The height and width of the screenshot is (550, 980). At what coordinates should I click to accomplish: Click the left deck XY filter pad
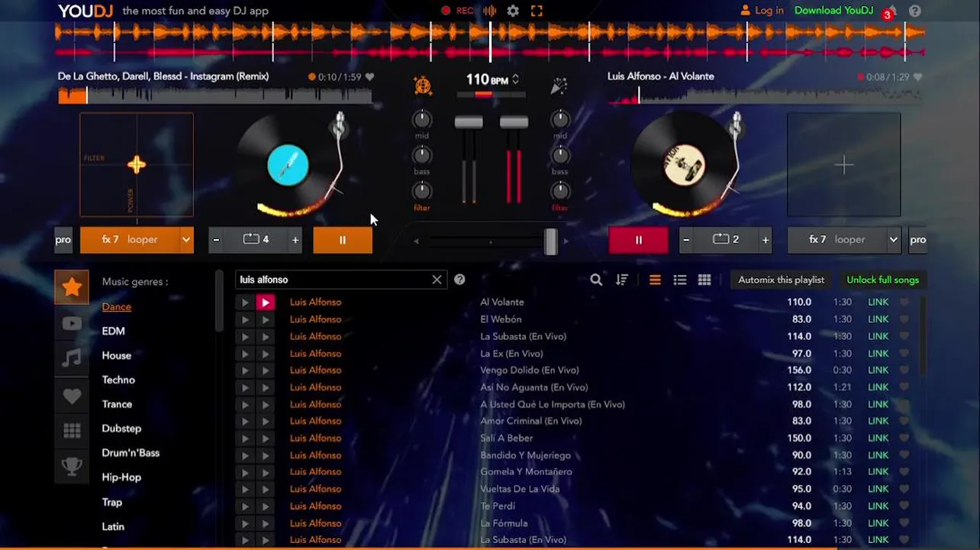[x=137, y=165]
